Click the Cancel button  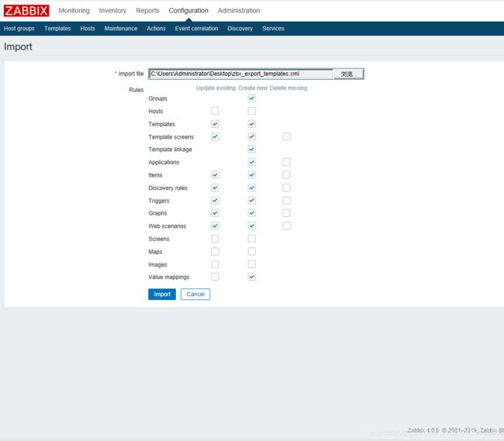click(x=195, y=295)
